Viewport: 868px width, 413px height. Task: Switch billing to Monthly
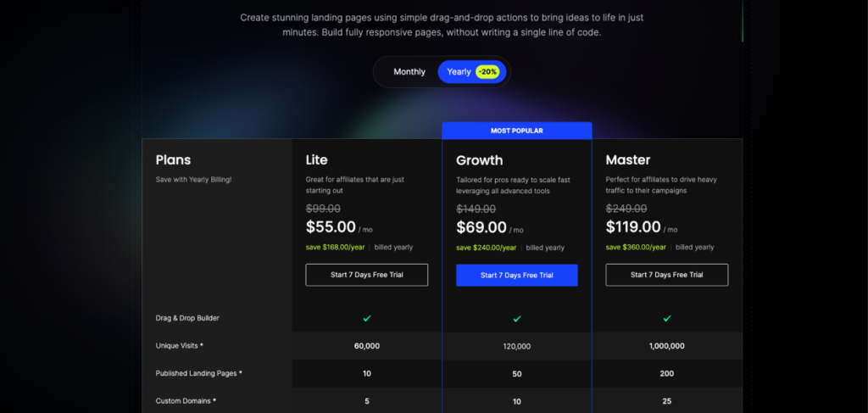pos(409,72)
